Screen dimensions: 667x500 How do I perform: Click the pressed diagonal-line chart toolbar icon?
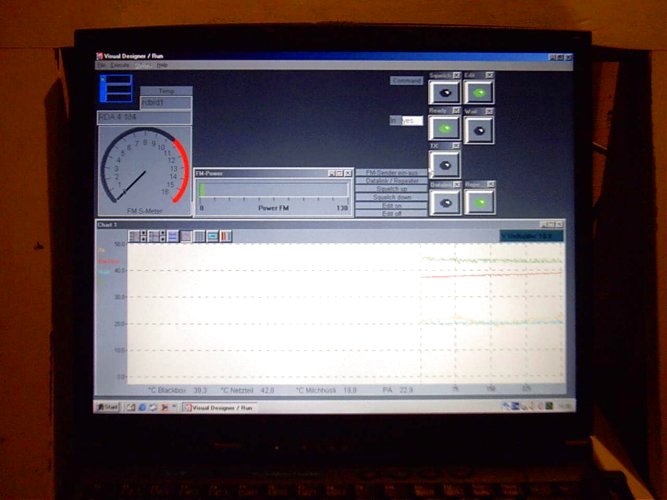pyautogui.click(x=186, y=236)
